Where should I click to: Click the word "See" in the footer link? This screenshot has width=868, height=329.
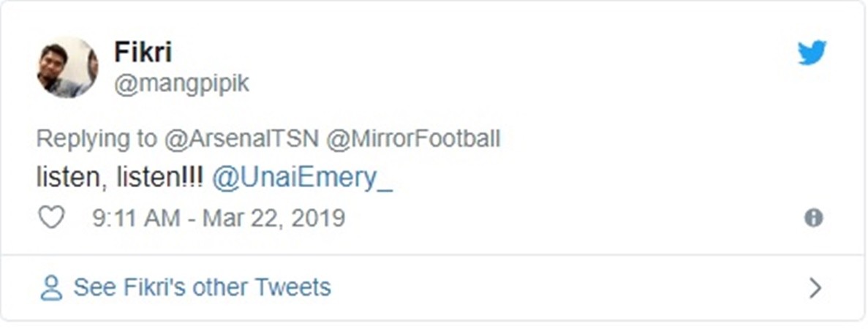point(94,287)
